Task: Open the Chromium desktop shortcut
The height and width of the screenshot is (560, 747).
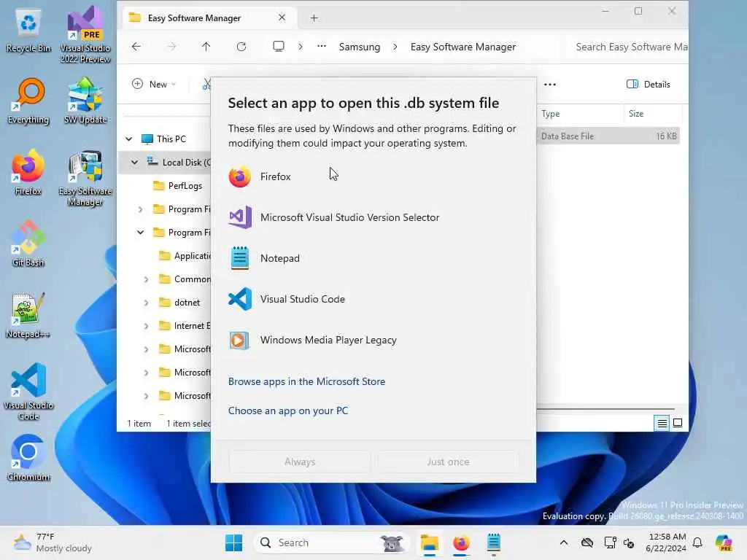Action: click(x=28, y=458)
